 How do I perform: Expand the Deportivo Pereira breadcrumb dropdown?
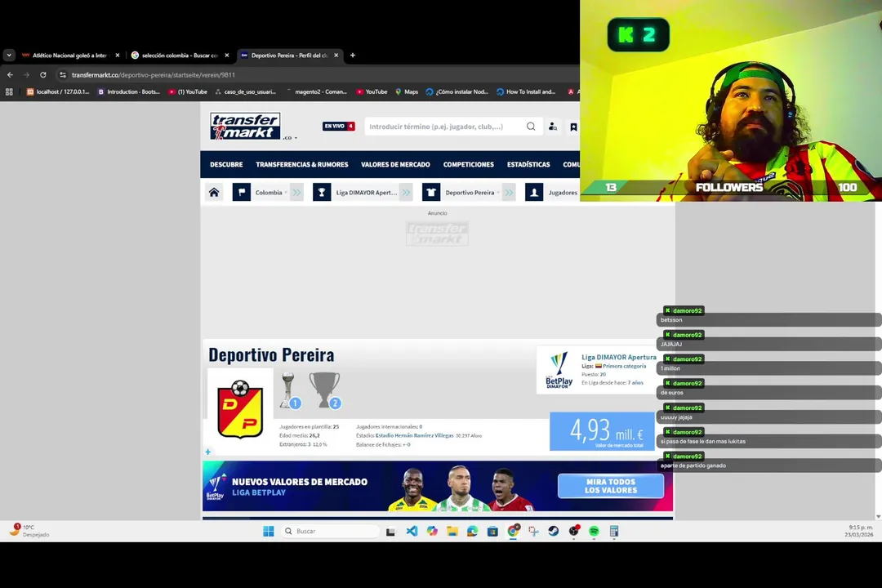[498, 193]
